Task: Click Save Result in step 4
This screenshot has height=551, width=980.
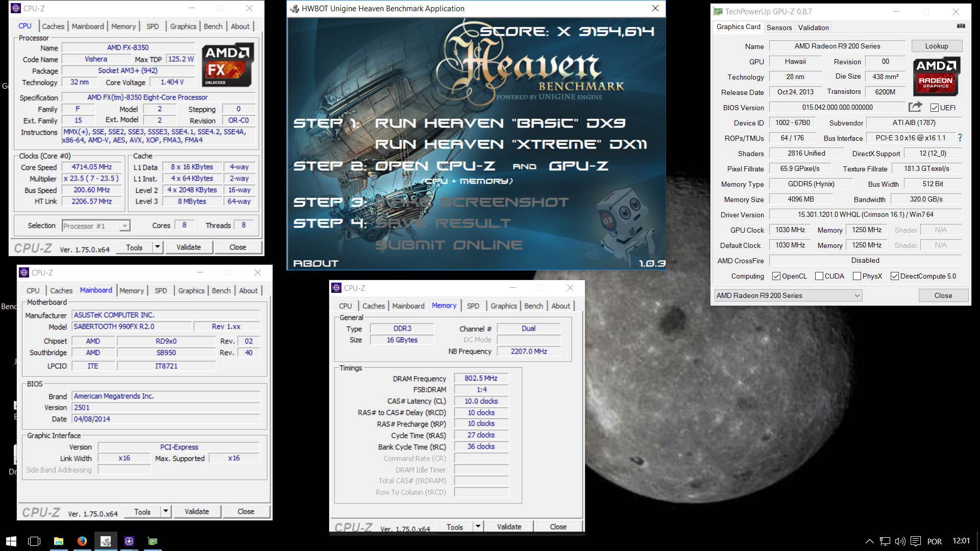Action: [443, 223]
